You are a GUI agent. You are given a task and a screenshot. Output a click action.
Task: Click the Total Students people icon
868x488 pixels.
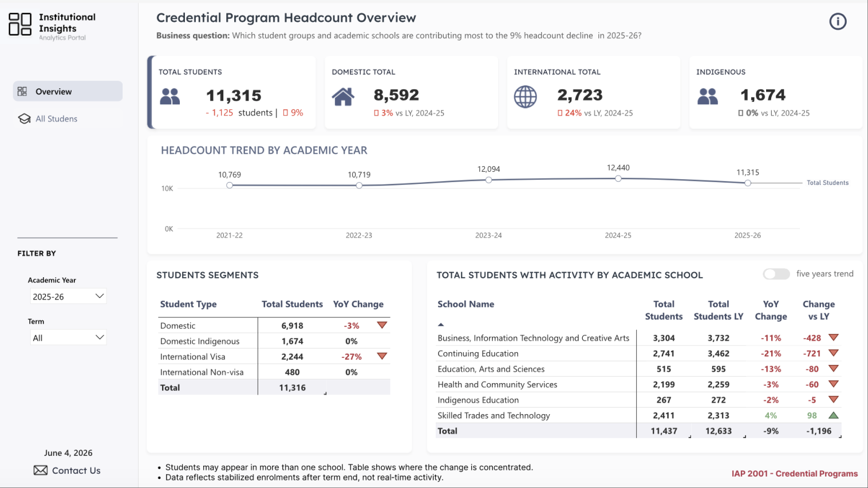point(170,96)
